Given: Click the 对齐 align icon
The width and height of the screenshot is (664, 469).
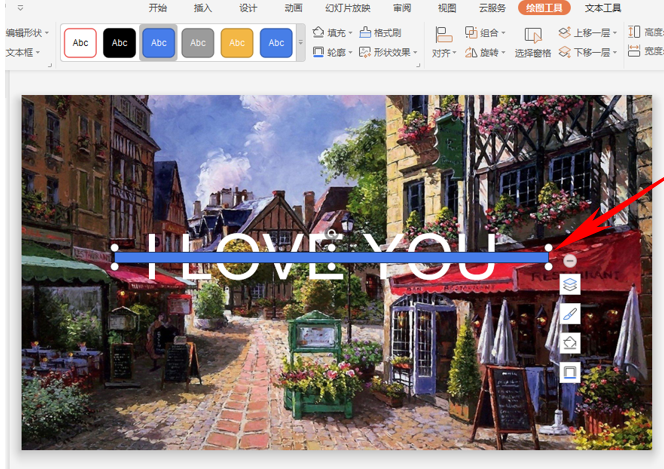Looking at the screenshot, I should [x=443, y=35].
